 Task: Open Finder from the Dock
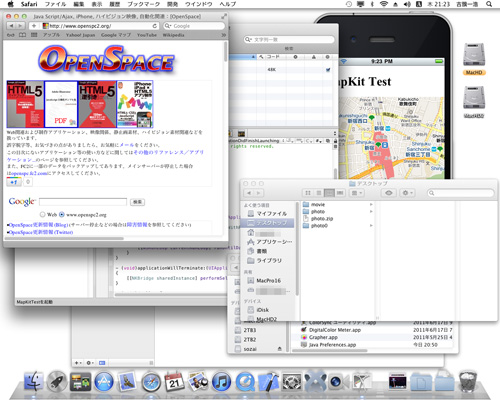coord(34,381)
